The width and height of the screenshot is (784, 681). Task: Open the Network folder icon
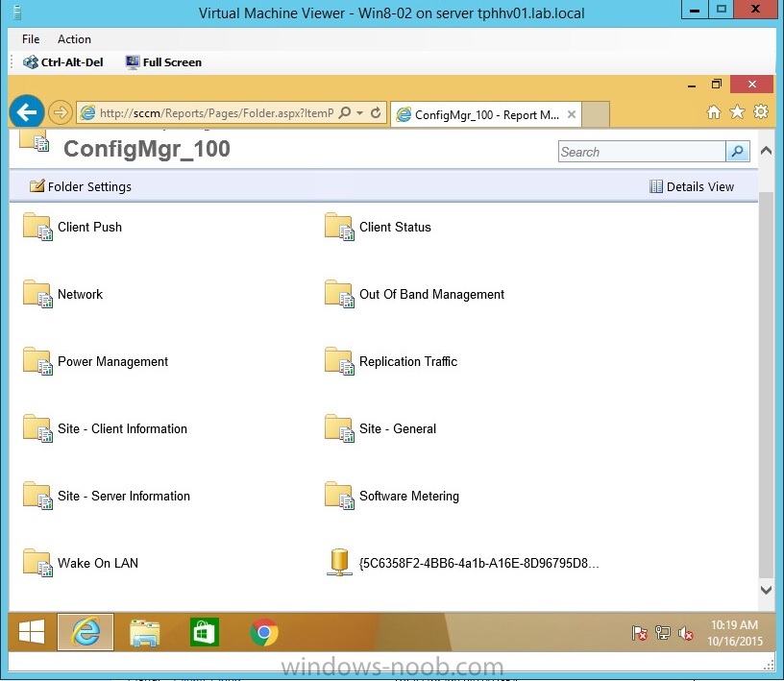[x=38, y=294]
